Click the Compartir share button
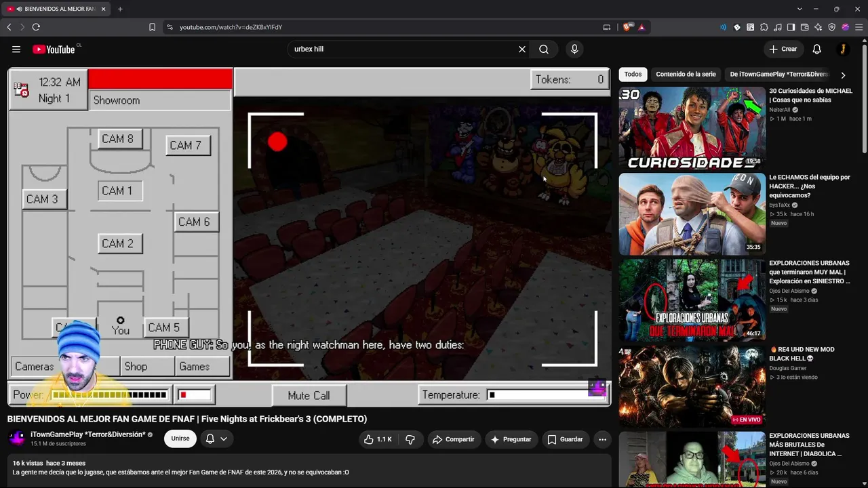 [x=454, y=439]
